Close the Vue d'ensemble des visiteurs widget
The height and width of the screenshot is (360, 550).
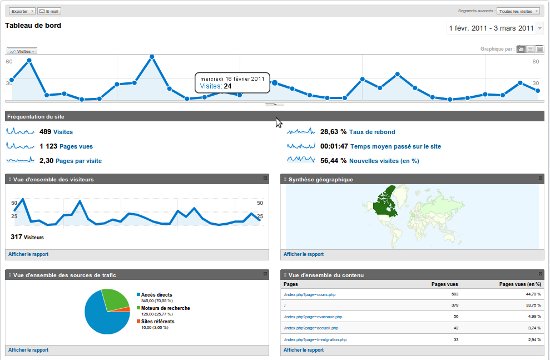(x=266, y=179)
